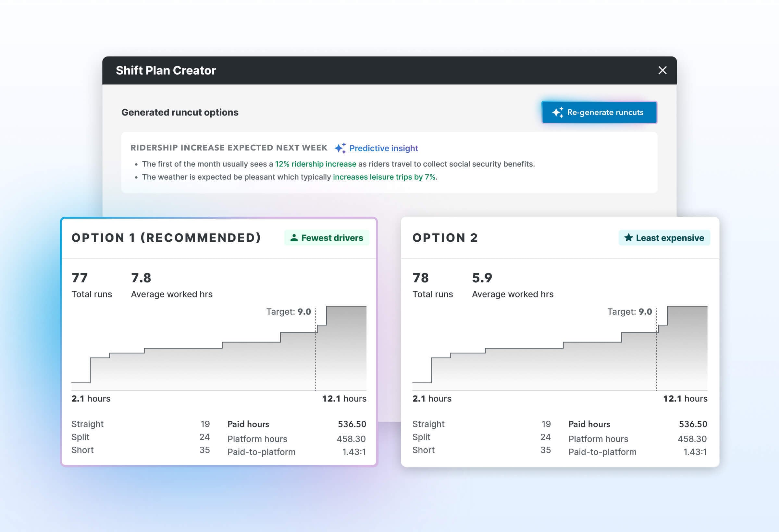Click Platform hours 458.30 in Option 1
Image resolution: width=779 pixels, height=532 pixels.
pyautogui.click(x=297, y=439)
